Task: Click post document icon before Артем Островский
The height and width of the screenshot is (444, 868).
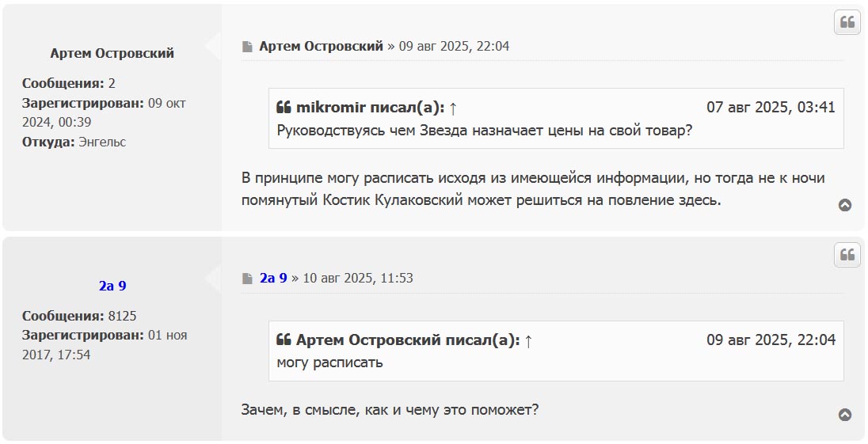Action: [248, 47]
